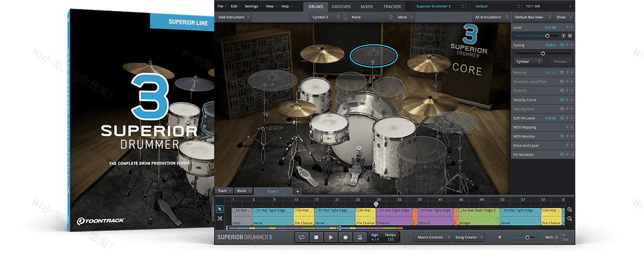The height and width of the screenshot is (262, 644).
Task: Toggle the Hit Variation power button
Action: [562, 155]
